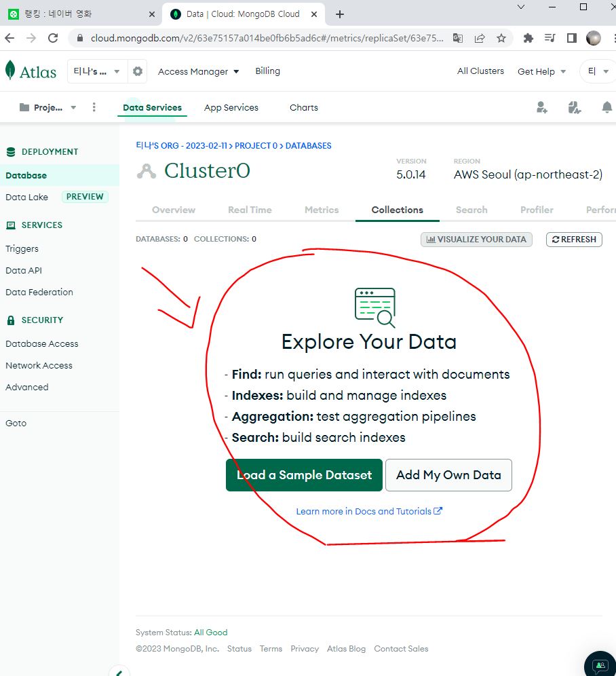Open the project activity feed icon
The image size is (616, 676).
coord(574,107)
